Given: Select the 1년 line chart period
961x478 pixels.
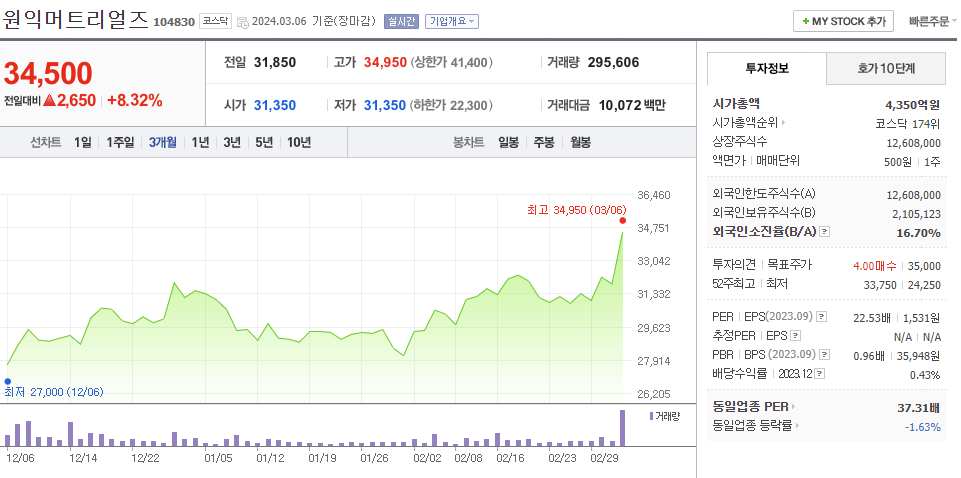Looking at the screenshot, I should pos(200,143).
